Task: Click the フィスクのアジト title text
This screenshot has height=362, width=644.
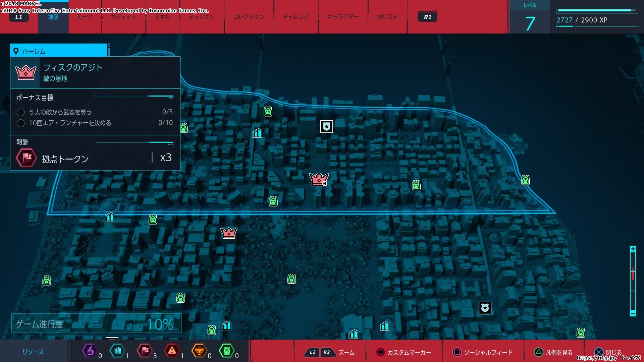Action: (x=73, y=67)
